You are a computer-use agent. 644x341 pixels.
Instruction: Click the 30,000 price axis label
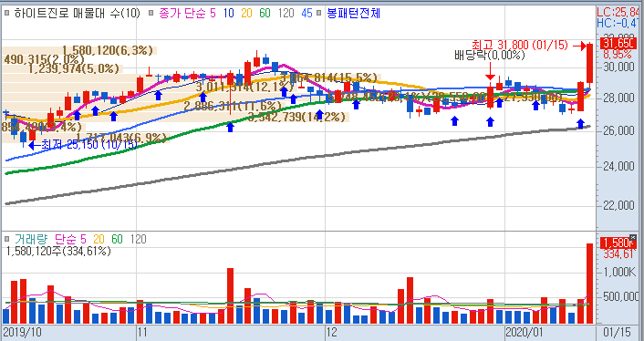619,67
